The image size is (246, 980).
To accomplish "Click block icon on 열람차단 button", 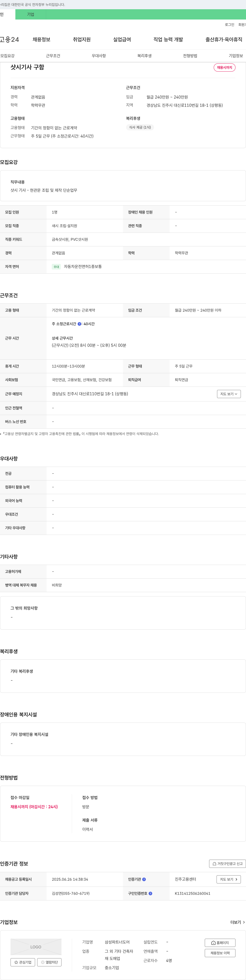I will pyautogui.click(x=43, y=962).
